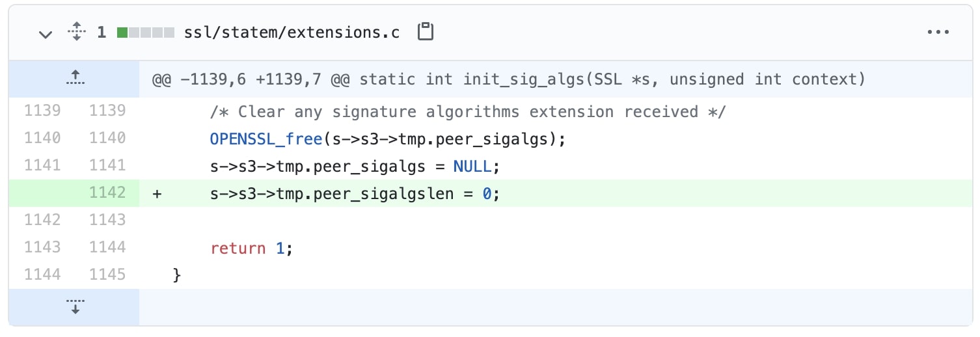Click old line number 1139

42,111
